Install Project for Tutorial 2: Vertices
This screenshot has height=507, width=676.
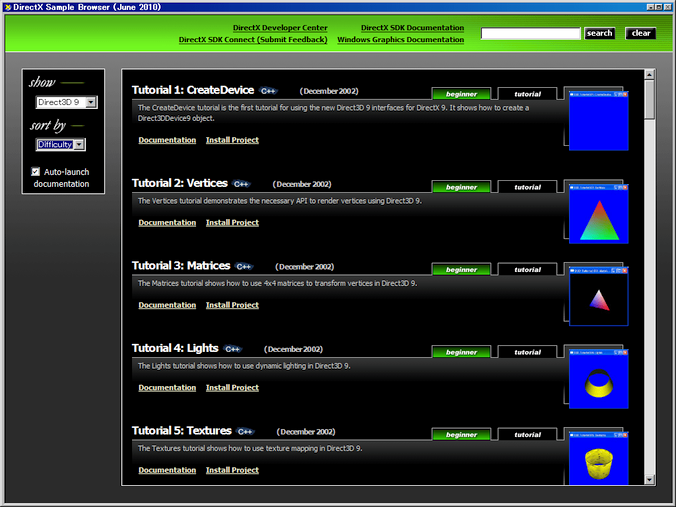pos(232,222)
